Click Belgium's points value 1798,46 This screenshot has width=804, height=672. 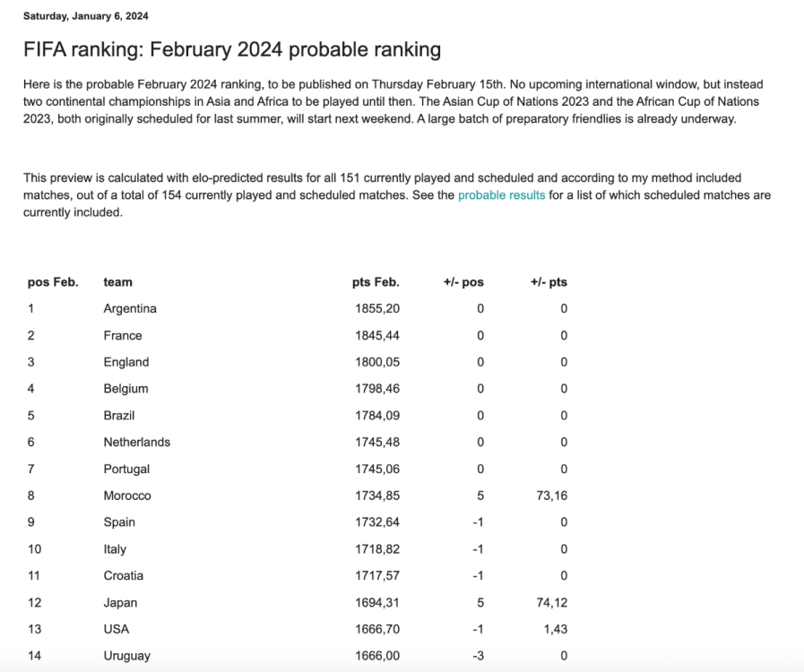377,389
